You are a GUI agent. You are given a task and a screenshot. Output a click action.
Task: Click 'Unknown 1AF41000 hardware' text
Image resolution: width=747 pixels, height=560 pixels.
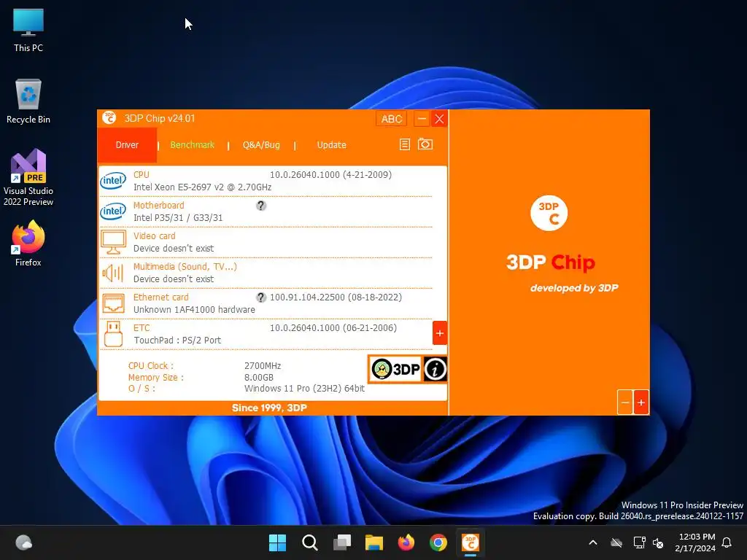click(194, 309)
